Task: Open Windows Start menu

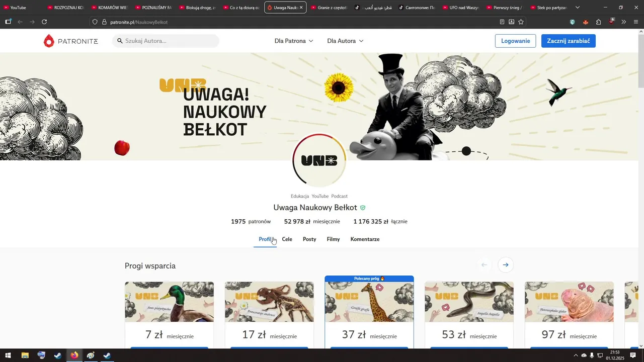Action: (8, 355)
